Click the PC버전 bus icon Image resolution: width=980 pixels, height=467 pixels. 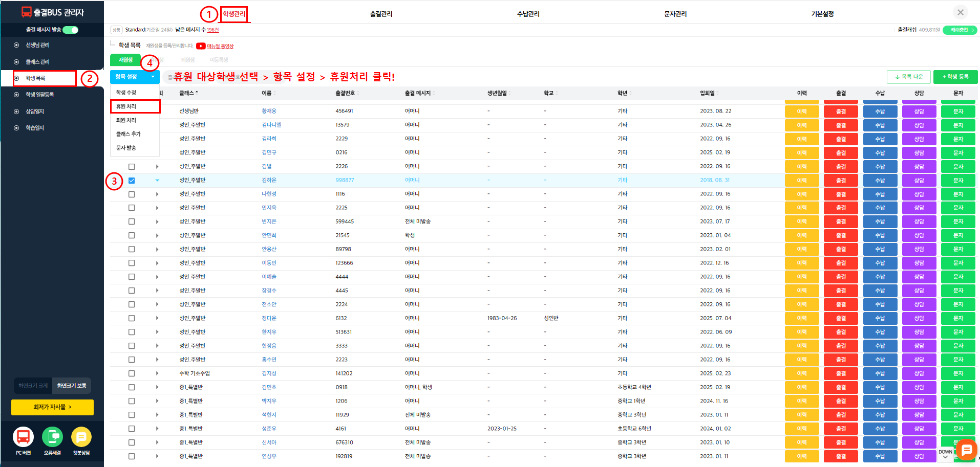click(x=23, y=437)
